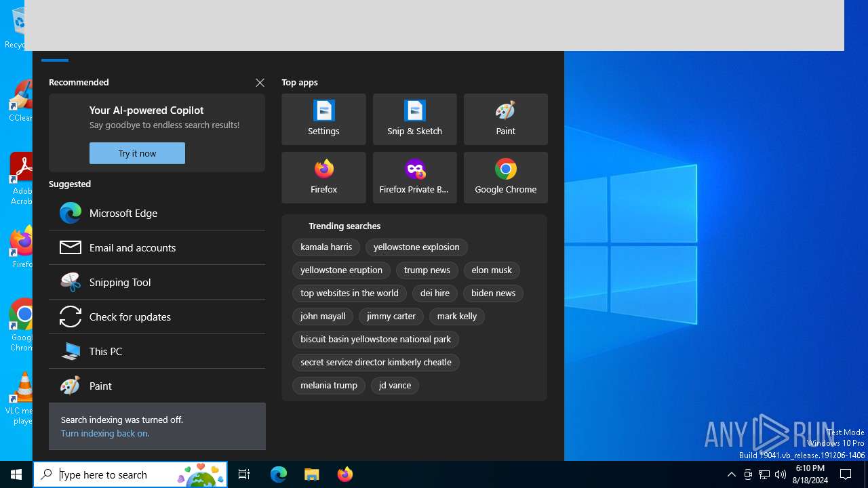The image size is (868, 488).
Task: Select yellowstone explosion trending search
Action: tap(416, 247)
